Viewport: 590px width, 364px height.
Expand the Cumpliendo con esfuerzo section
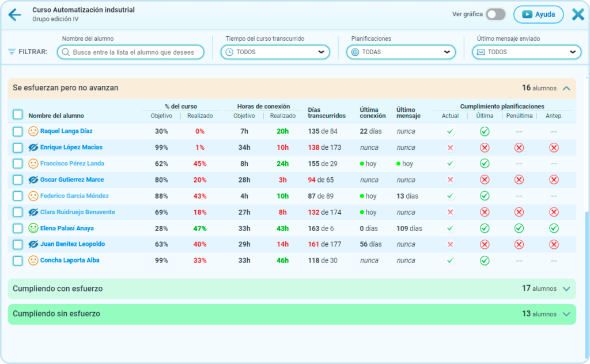tap(566, 289)
